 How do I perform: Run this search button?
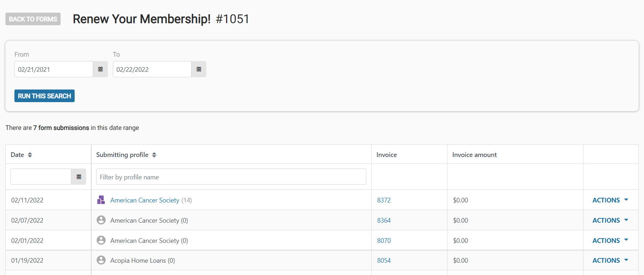click(44, 96)
